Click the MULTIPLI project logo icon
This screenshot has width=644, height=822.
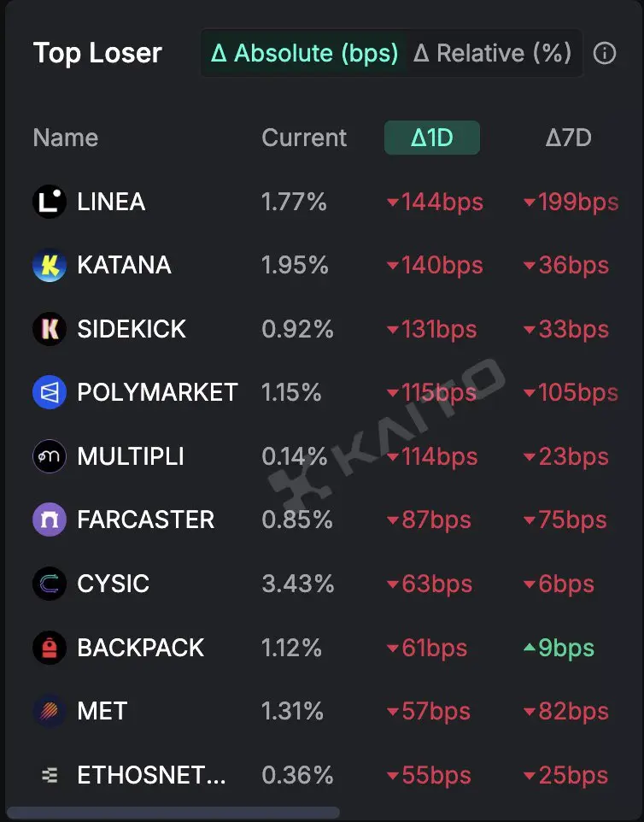50,456
